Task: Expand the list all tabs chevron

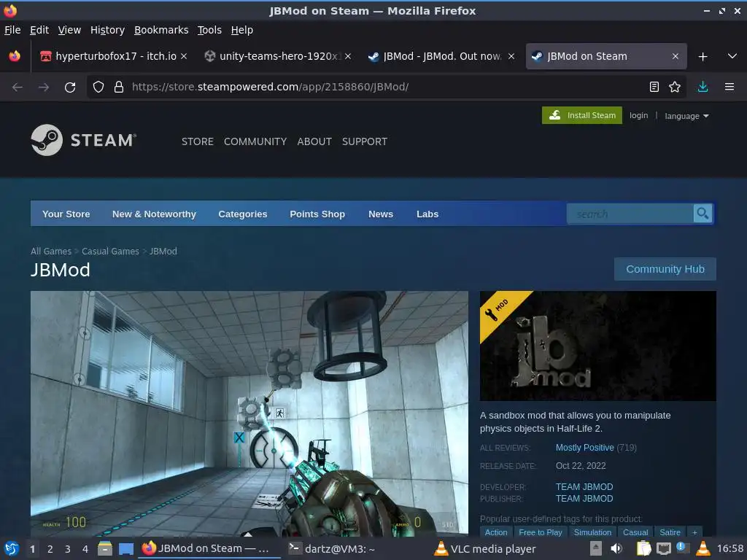Action: click(x=732, y=56)
